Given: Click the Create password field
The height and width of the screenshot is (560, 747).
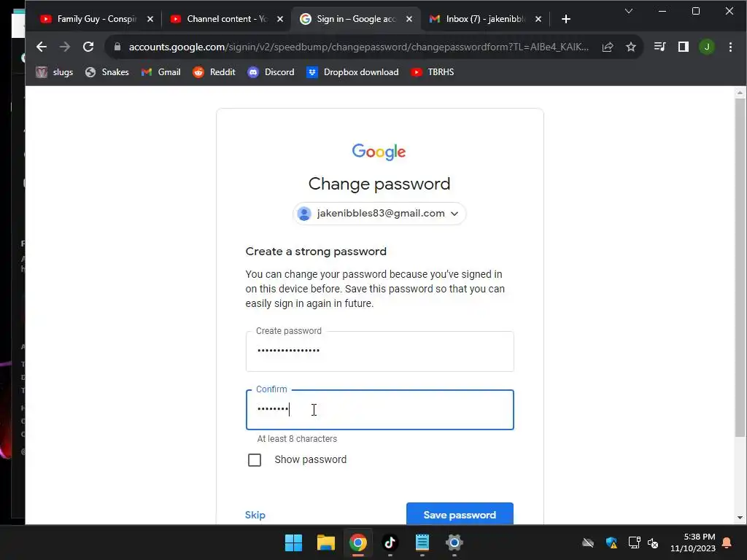Looking at the screenshot, I should coord(379,351).
